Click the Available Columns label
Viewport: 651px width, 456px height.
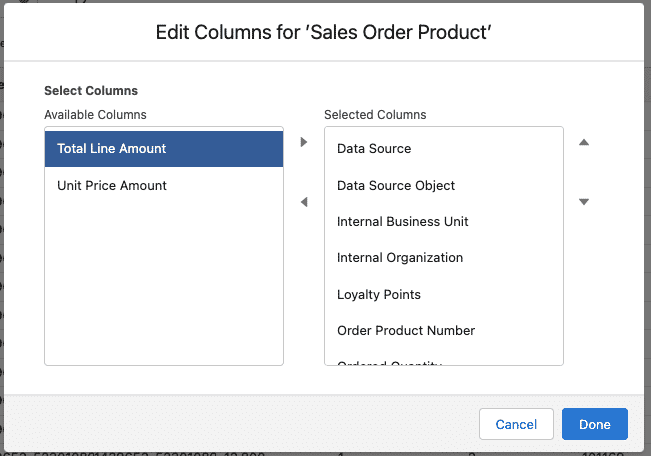[x=95, y=115]
